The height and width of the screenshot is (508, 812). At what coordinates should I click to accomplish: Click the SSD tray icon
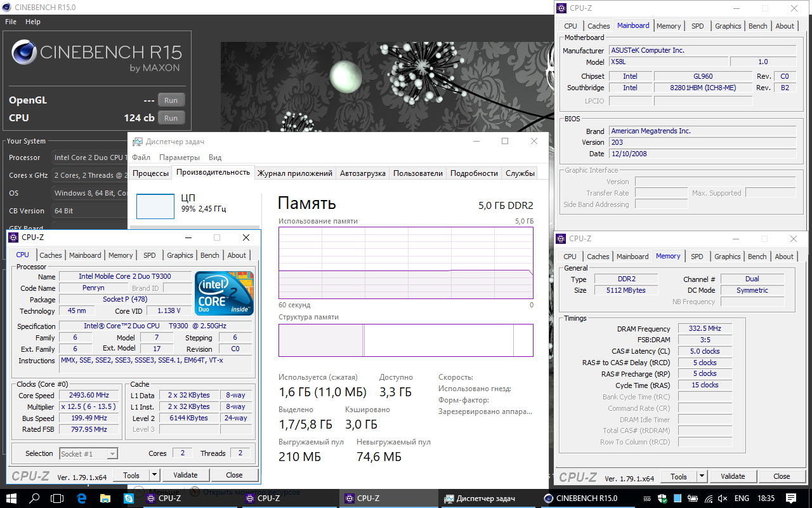coord(647,498)
